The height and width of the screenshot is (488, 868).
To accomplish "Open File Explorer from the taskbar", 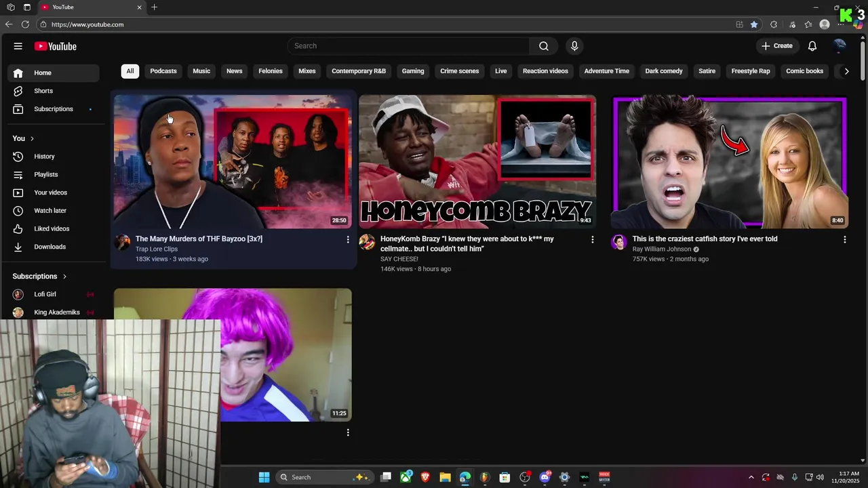I will [x=445, y=477].
